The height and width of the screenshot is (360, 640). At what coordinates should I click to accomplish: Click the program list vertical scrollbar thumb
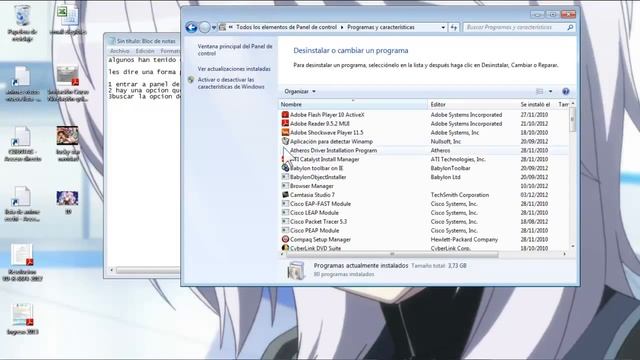tap(572, 120)
